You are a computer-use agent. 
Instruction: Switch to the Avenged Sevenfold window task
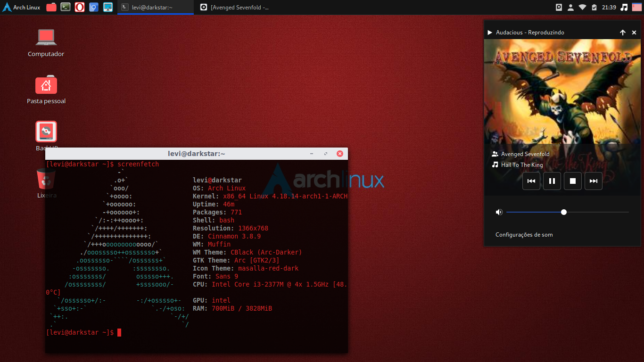234,7
